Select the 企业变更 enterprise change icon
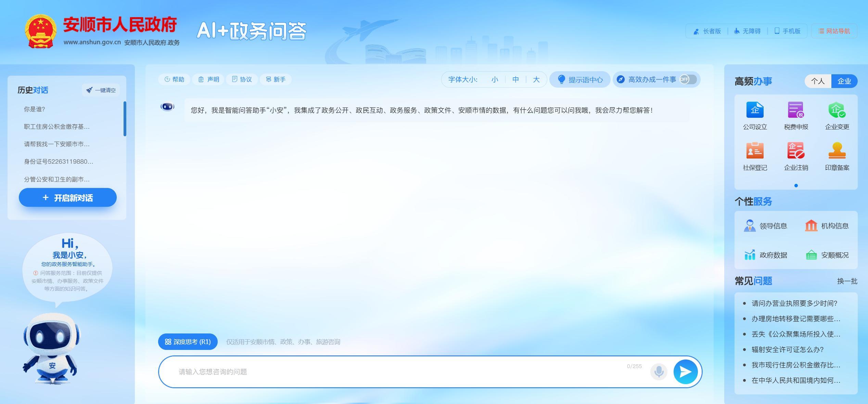The image size is (868, 404). pyautogui.click(x=837, y=110)
